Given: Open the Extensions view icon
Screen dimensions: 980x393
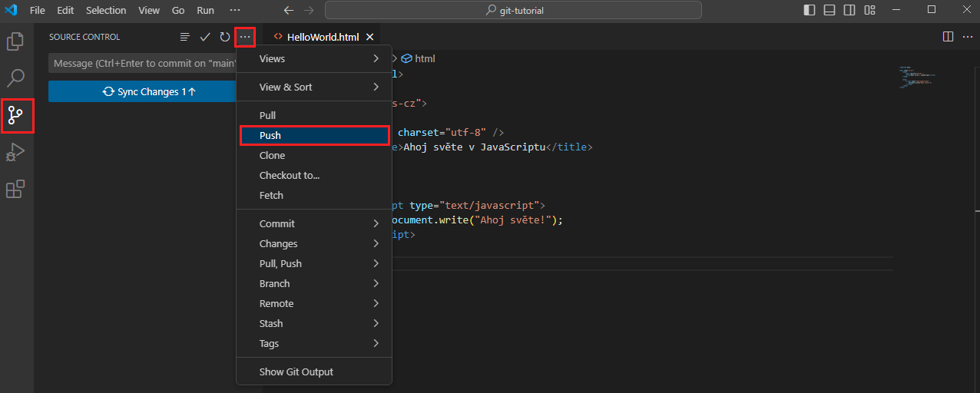Looking at the screenshot, I should click(x=15, y=189).
